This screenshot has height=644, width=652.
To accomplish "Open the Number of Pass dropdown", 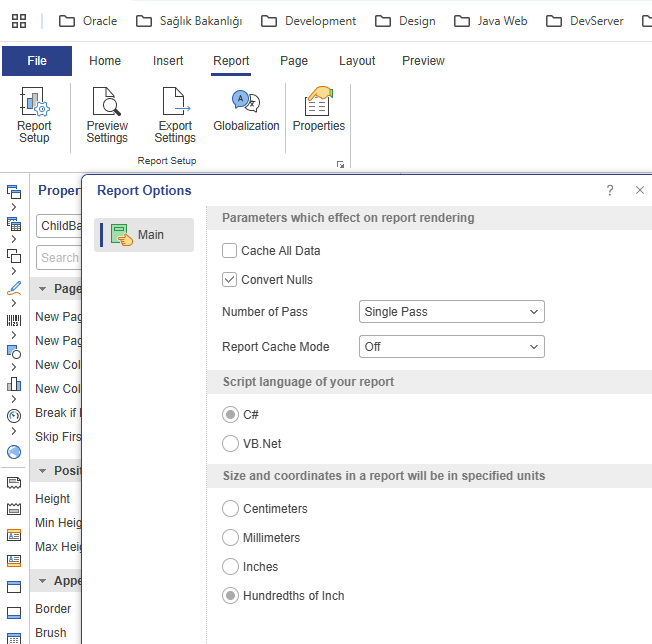I will point(451,312).
